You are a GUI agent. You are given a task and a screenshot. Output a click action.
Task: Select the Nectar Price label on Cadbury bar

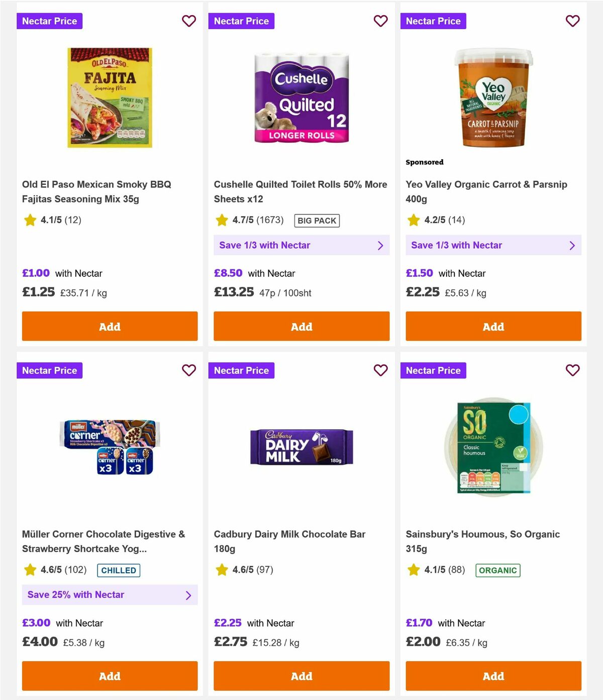tap(241, 370)
